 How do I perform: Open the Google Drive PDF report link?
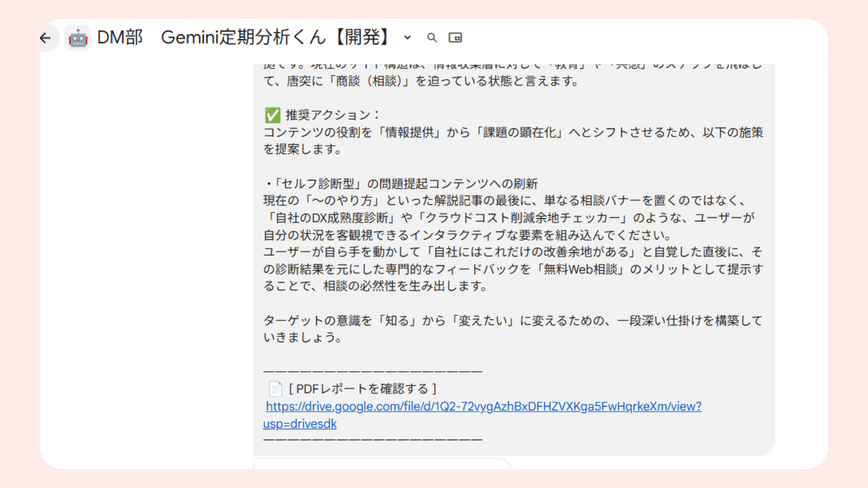tap(482, 415)
